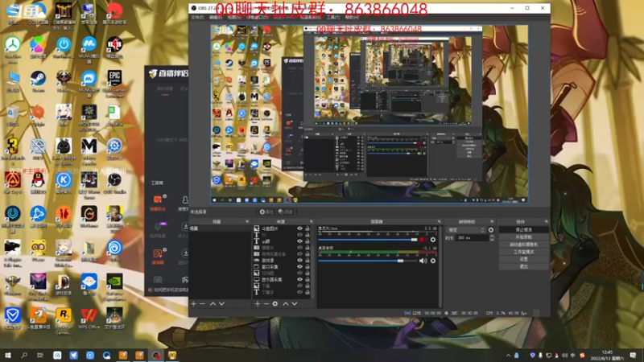
Task: Increase transition duration with stepper arrow
Action: tap(492, 236)
